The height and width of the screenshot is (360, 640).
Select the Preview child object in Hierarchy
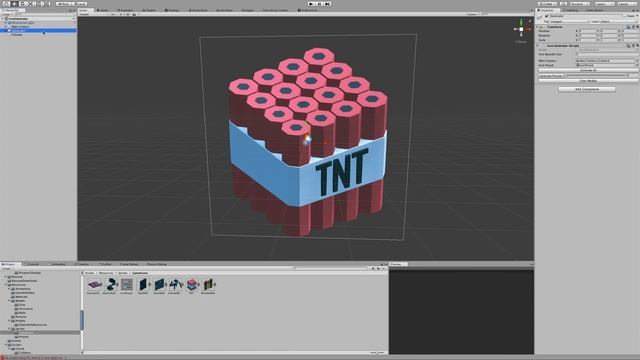click(x=17, y=35)
